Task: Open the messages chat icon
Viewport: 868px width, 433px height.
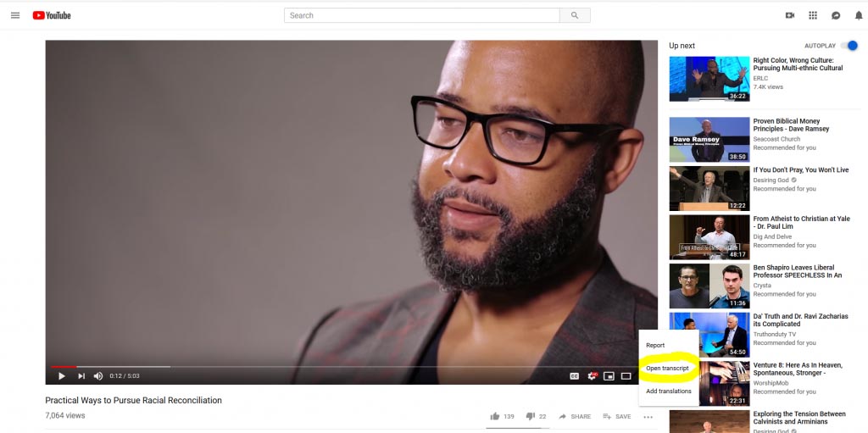Action: pos(836,15)
